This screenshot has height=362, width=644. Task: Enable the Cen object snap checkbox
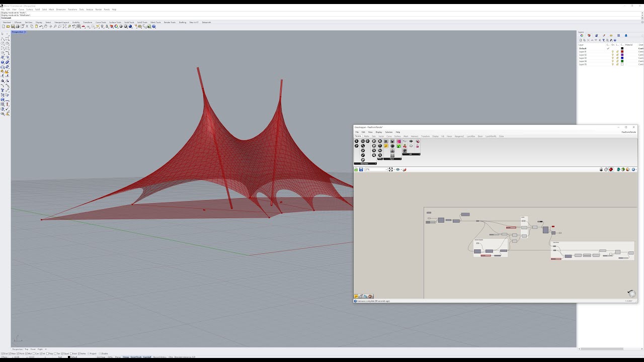pos(34,353)
